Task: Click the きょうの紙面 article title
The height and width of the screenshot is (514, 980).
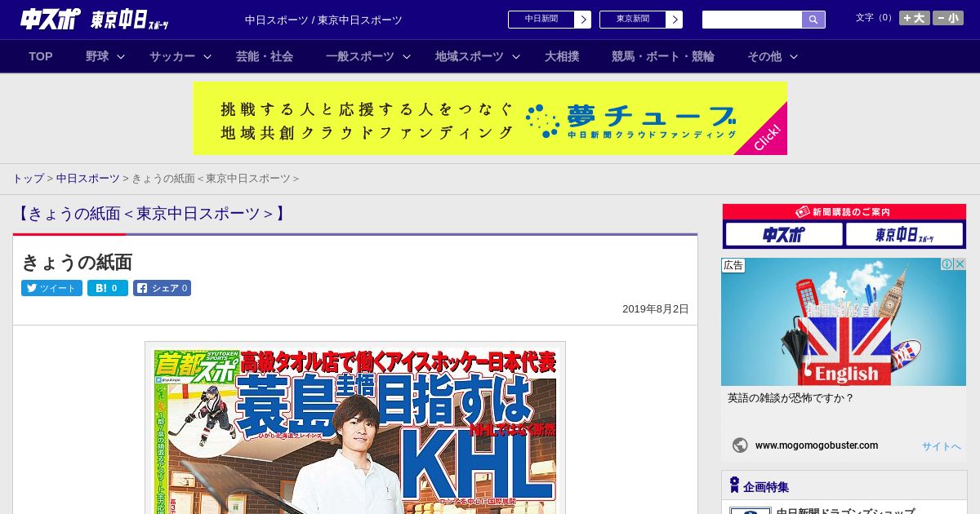Action: (77, 262)
